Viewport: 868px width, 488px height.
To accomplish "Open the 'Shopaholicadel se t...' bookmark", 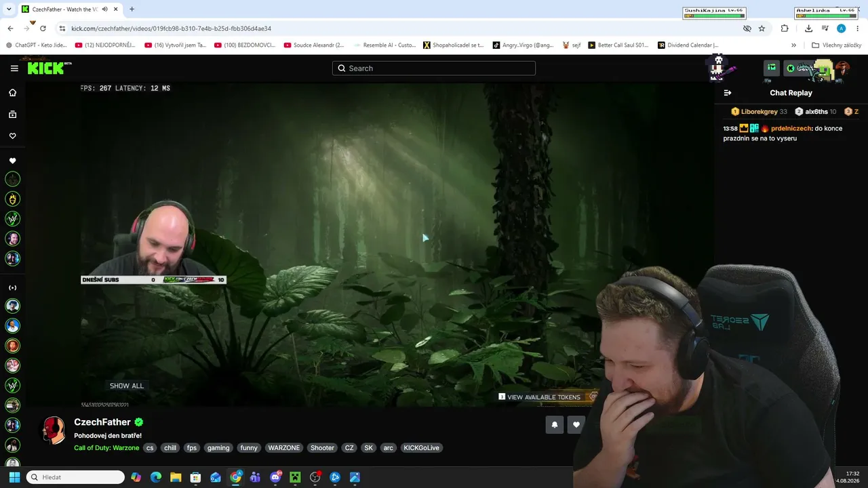I will coord(453,45).
